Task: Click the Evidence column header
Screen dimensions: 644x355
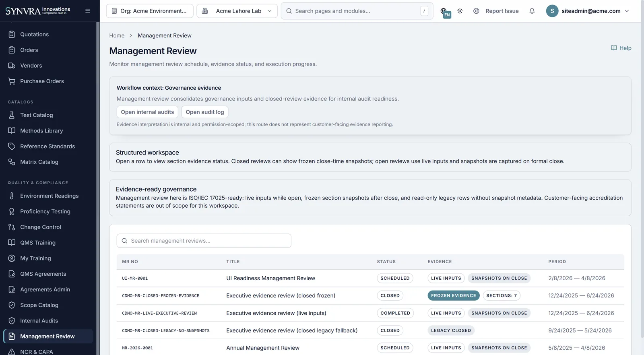Action: [440, 262]
